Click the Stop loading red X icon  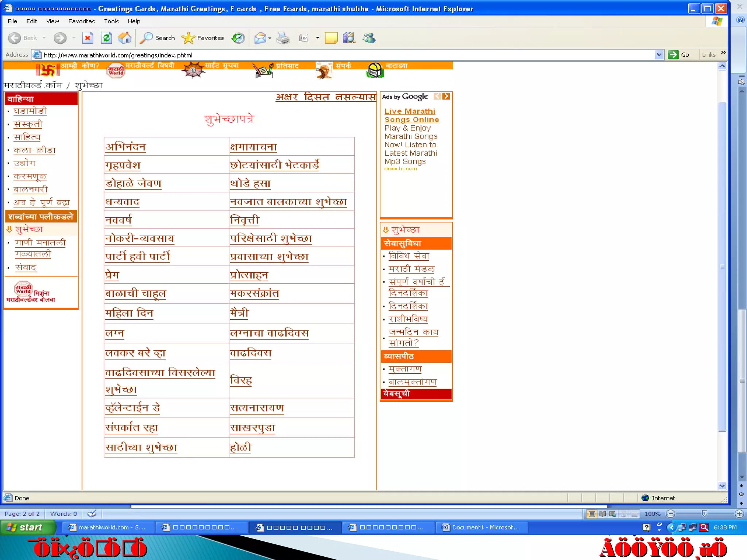pos(88,38)
